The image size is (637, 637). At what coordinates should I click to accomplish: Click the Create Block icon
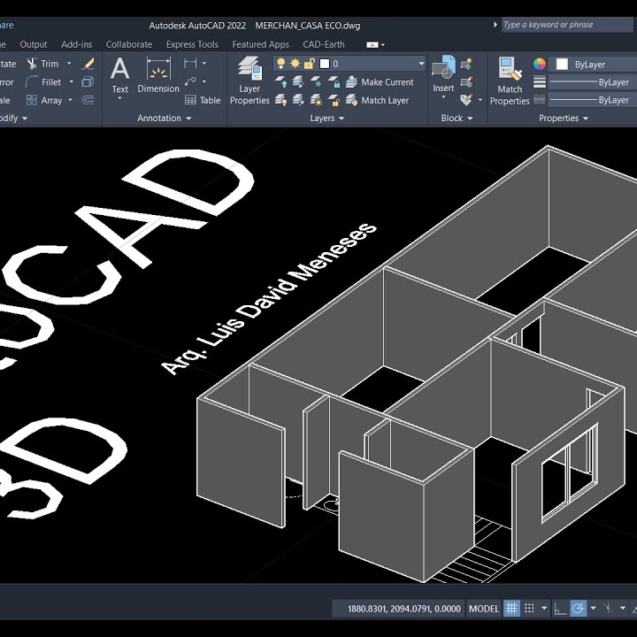466,64
